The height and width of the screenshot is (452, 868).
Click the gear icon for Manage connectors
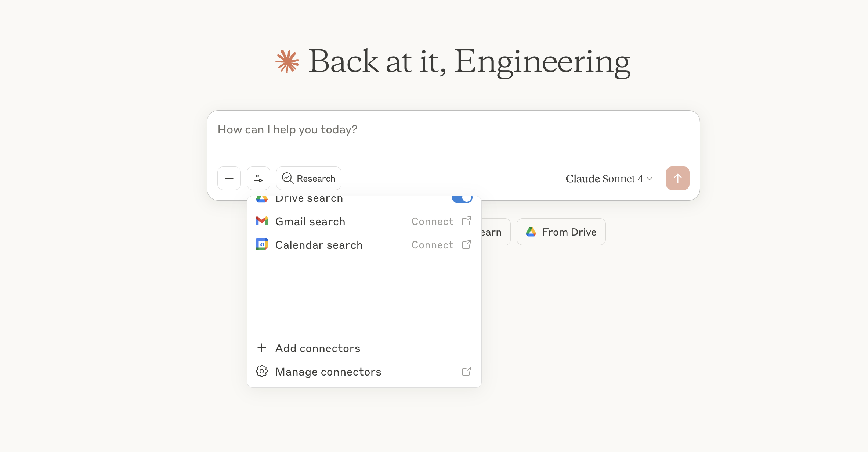[262, 372]
